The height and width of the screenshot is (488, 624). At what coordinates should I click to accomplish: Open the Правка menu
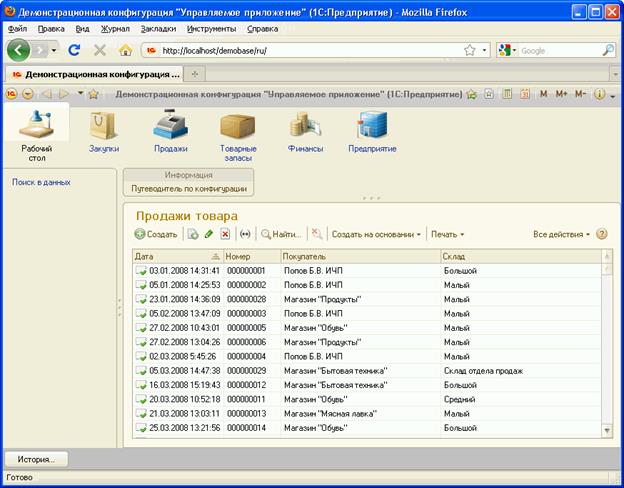click(51, 29)
